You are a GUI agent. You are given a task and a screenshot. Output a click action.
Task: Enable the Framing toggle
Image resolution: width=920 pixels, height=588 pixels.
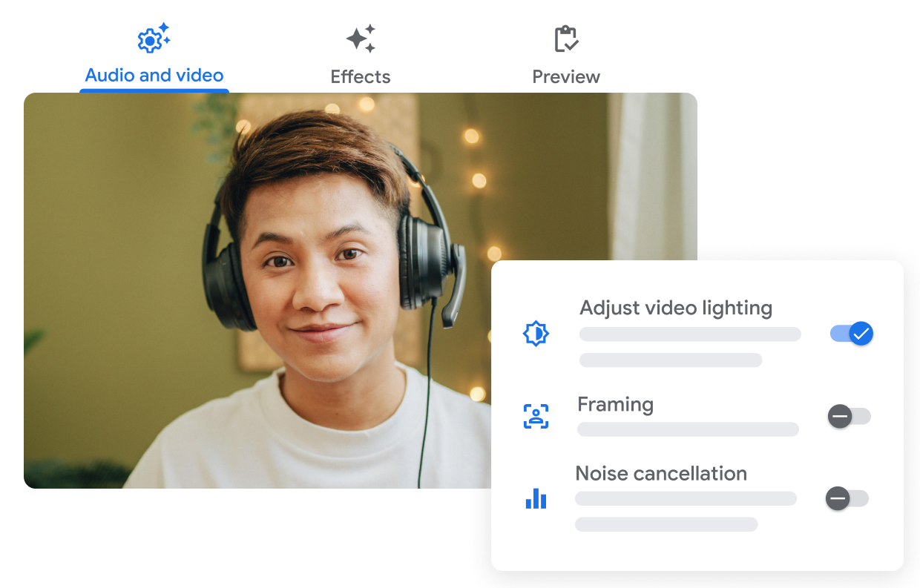point(850,416)
